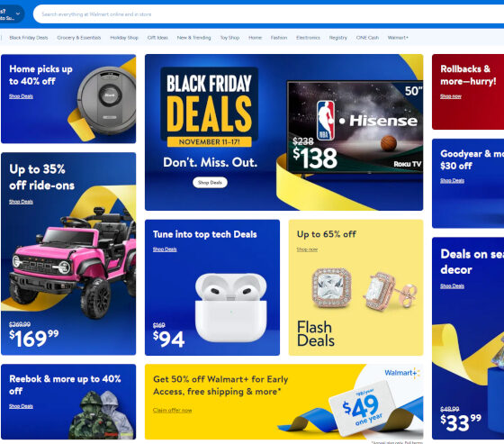
Task: Click the Hisense 50-inch Roku TV image
Action: (355, 127)
